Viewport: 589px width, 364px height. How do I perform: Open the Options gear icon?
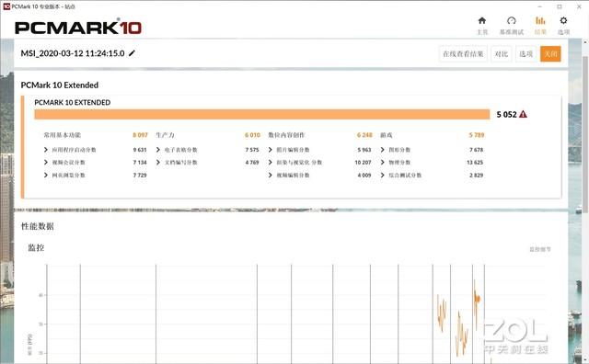tap(563, 20)
